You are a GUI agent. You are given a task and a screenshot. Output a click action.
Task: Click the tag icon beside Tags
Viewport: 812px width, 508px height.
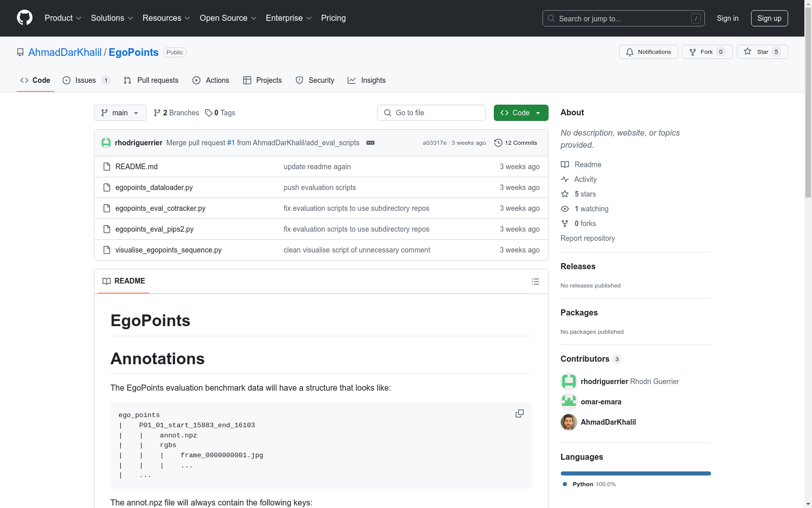pyautogui.click(x=209, y=113)
